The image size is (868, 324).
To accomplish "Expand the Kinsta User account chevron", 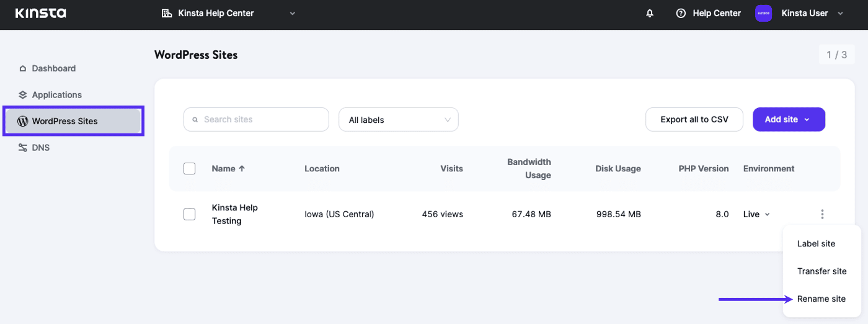I will (841, 13).
